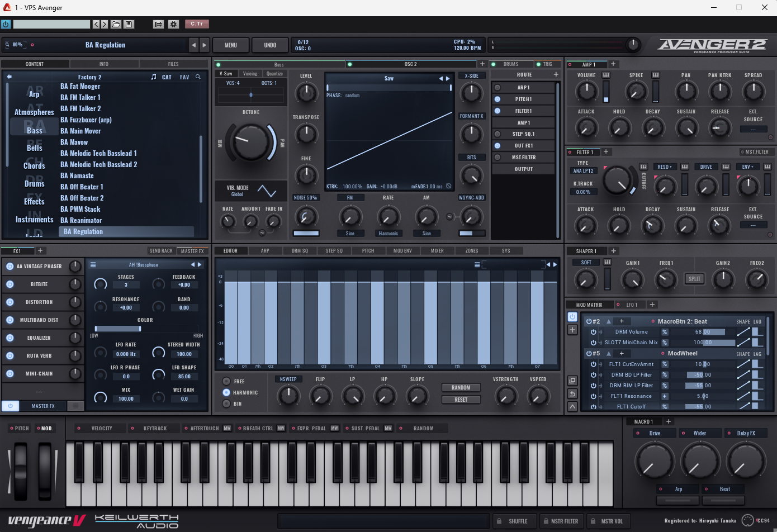This screenshot has width=777, height=532.
Task: Toggle AA Vintage Phaser power
Action: pos(10,267)
